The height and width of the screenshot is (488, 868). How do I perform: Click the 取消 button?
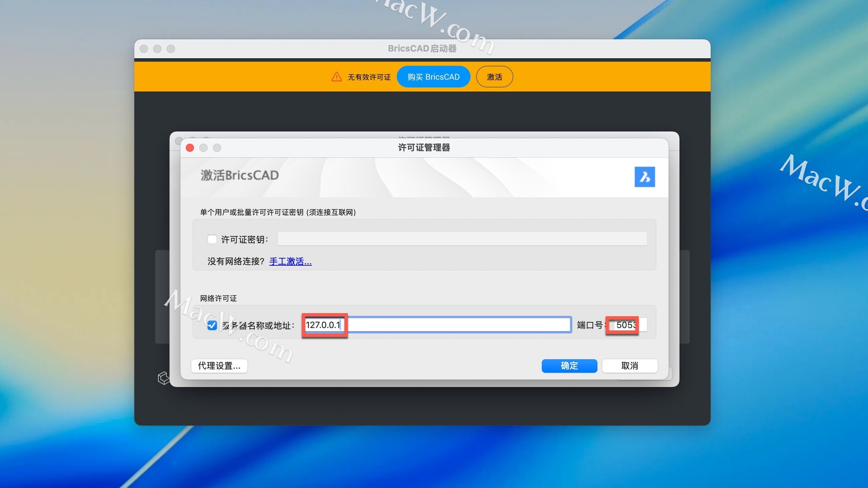[629, 366]
